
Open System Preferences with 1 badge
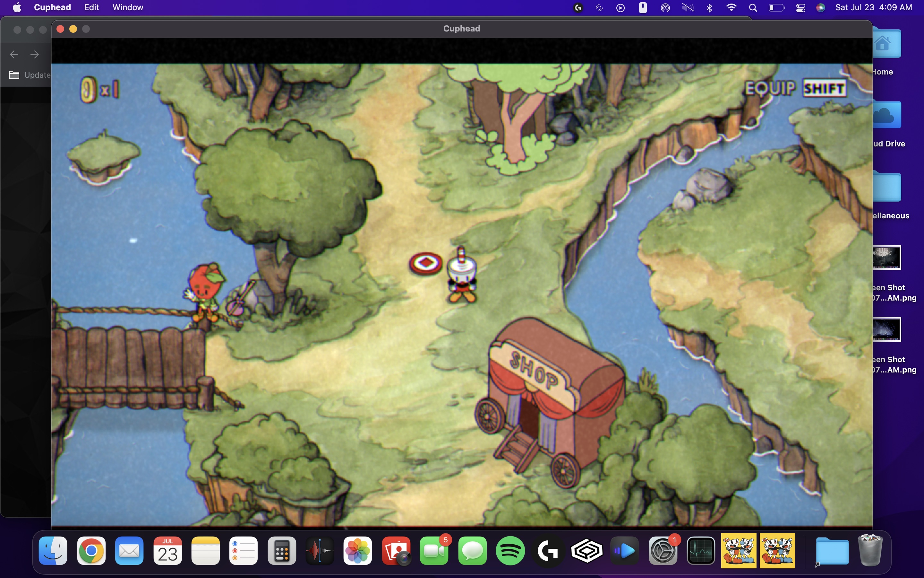[x=663, y=550]
